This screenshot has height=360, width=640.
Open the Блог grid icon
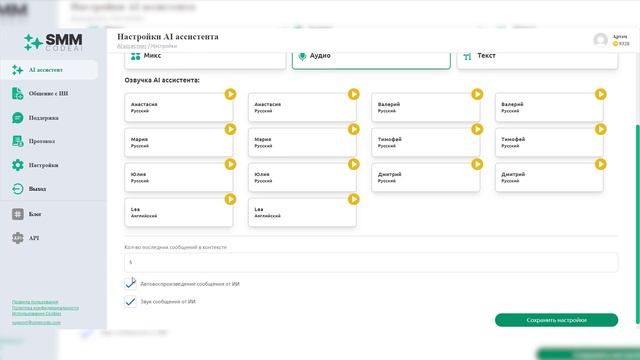pos(17,214)
